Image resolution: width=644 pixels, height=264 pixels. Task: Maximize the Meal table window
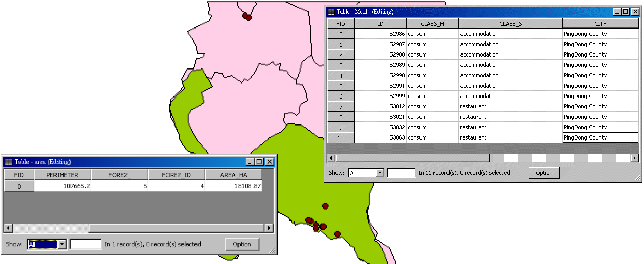click(x=625, y=12)
